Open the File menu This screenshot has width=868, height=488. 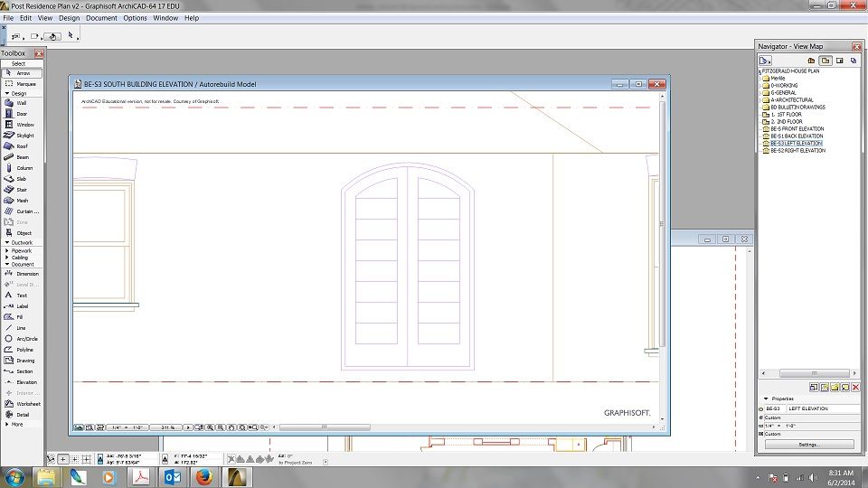point(8,18)
